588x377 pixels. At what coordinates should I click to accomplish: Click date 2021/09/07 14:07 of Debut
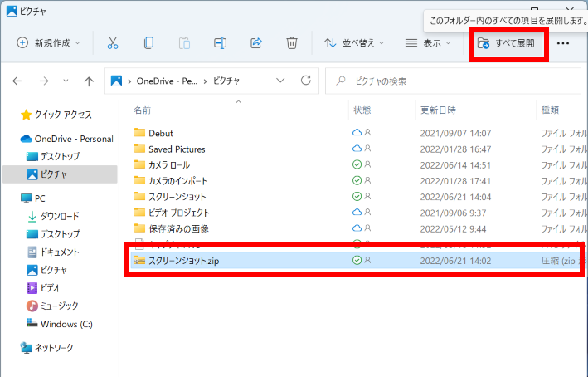[x=455, y=134]
